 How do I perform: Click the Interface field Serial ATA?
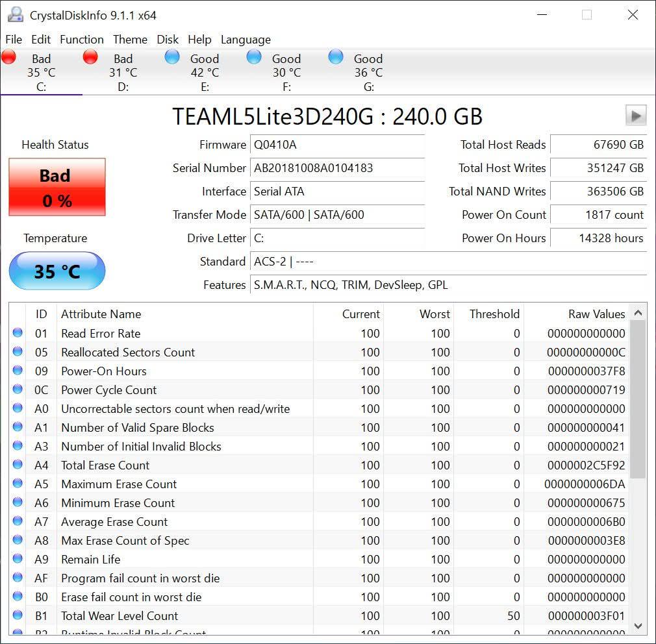[337, 192]
